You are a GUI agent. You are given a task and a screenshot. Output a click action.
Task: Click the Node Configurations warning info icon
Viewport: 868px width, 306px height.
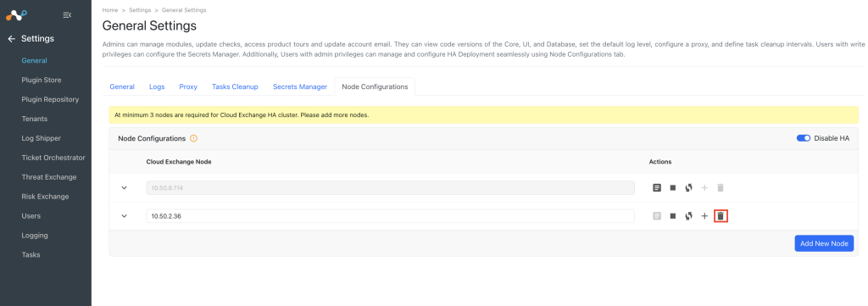[193, 138]
